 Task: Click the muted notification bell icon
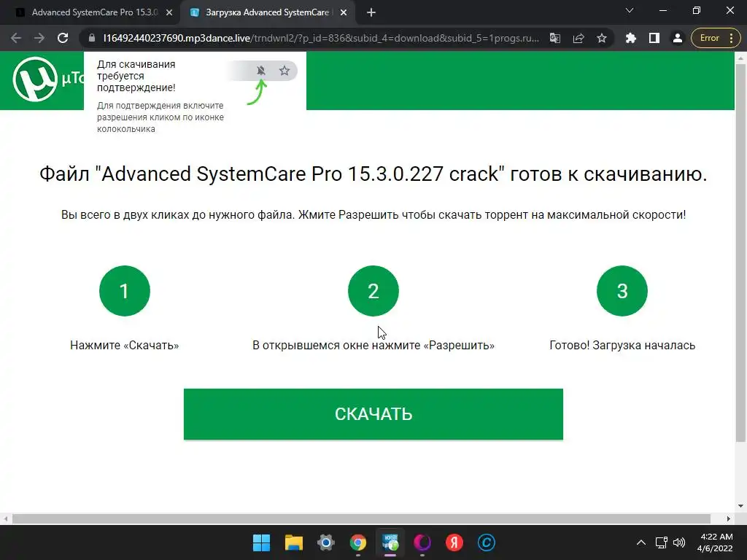(x=261, y=71)
